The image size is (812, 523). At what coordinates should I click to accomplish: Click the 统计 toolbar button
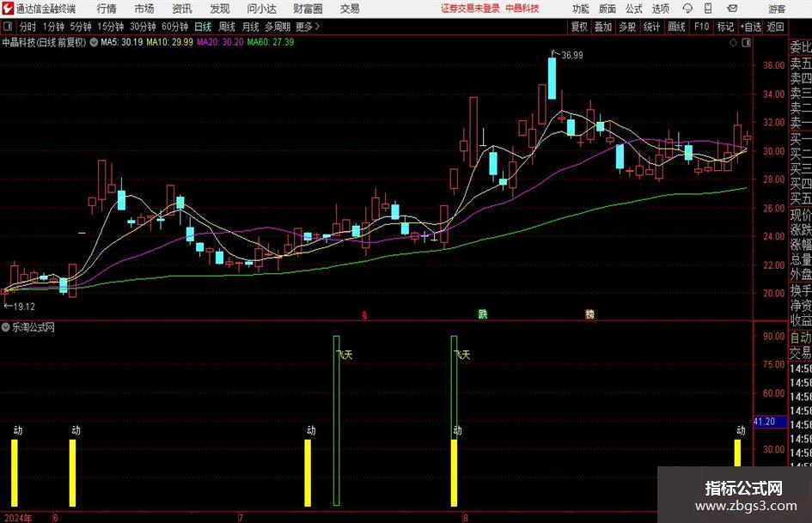652,27
